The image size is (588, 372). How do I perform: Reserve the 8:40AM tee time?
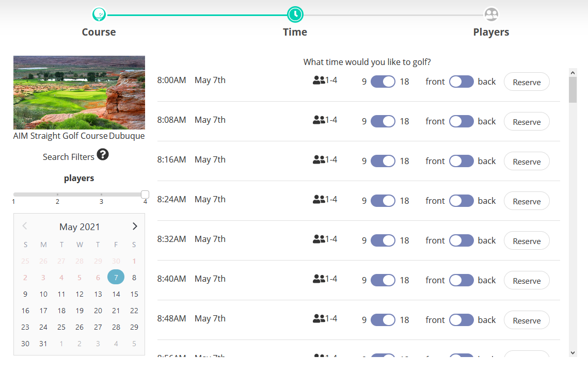click(x=527, y=280)
